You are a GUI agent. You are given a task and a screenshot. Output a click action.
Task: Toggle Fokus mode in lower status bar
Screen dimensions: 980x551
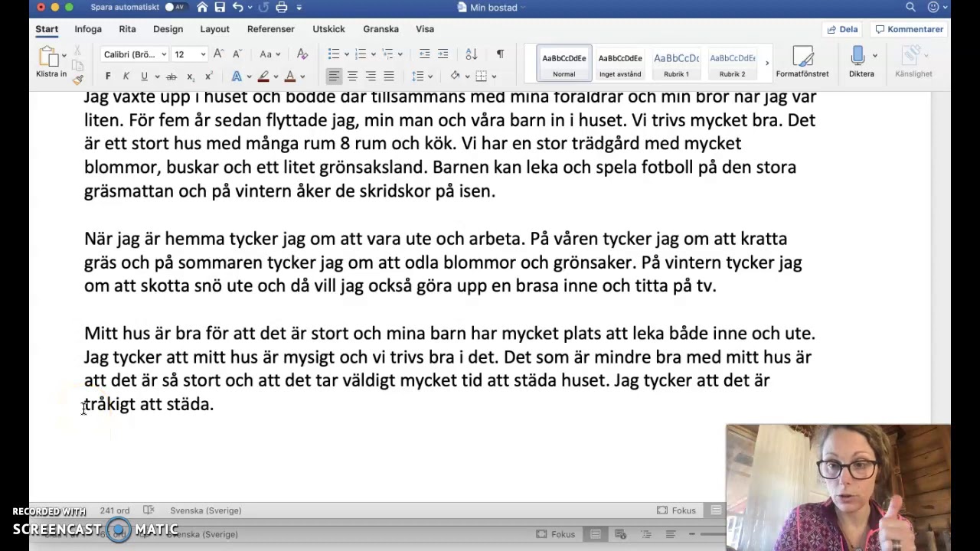(x=554, y=534)
